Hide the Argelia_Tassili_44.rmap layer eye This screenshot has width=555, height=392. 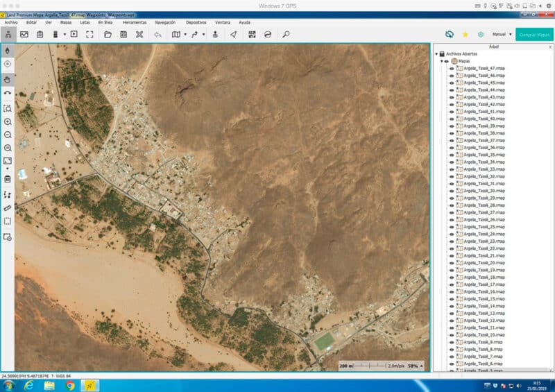coord(452,90)
